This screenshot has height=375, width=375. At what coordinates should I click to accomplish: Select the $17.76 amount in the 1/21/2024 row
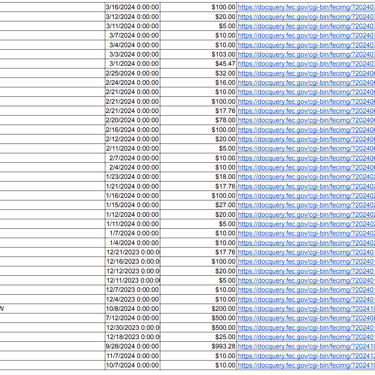click(x=198, y=186)
